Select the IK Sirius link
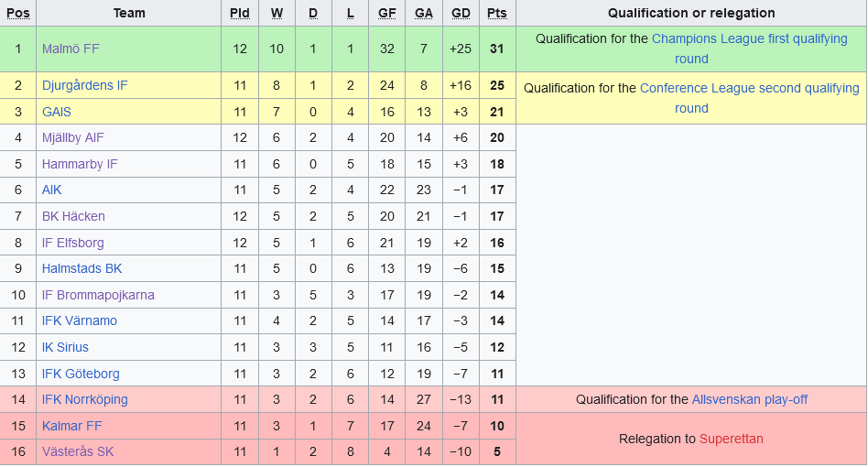The height and width of the screenshot is (467, 868). [x=65, y=347]
